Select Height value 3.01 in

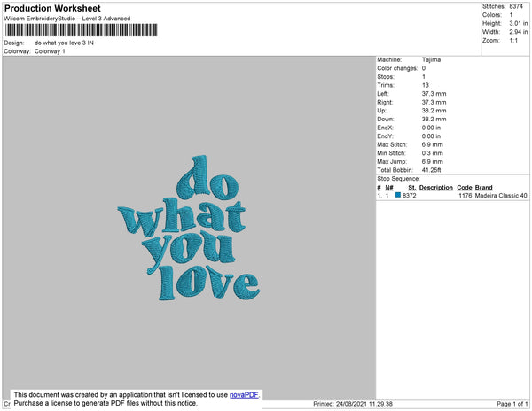519,23
